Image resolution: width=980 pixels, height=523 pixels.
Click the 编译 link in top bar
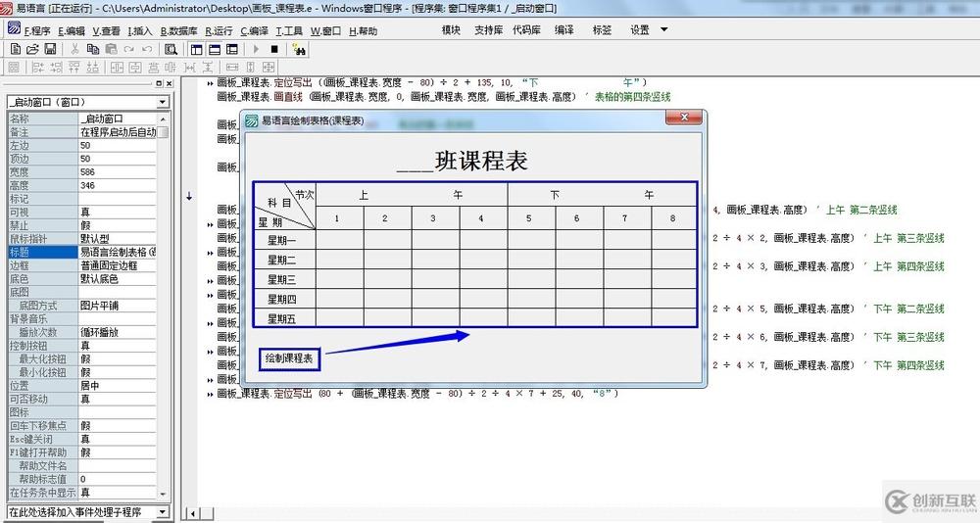(563, 29)
